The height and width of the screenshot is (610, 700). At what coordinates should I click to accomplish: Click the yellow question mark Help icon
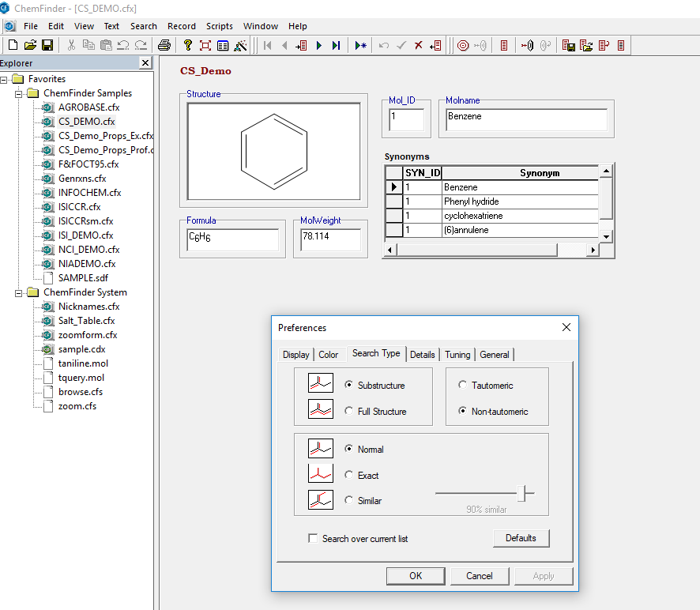click(187, 45)
